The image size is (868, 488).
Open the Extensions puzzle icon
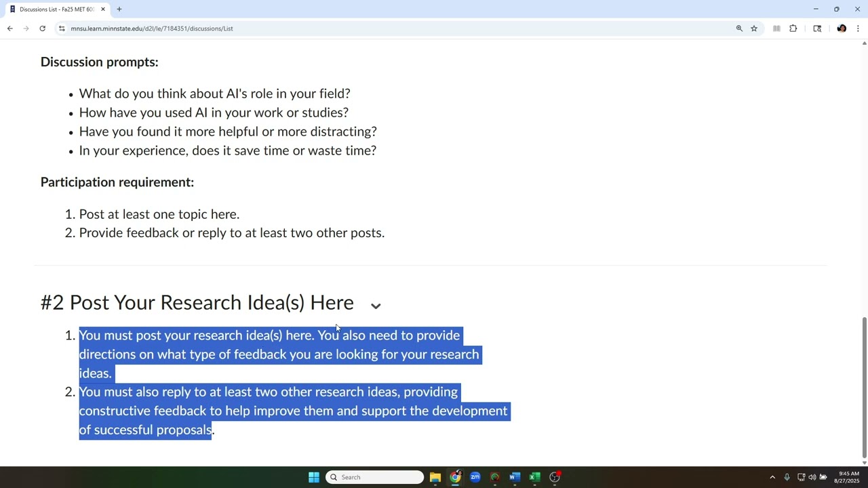[793, 28]
